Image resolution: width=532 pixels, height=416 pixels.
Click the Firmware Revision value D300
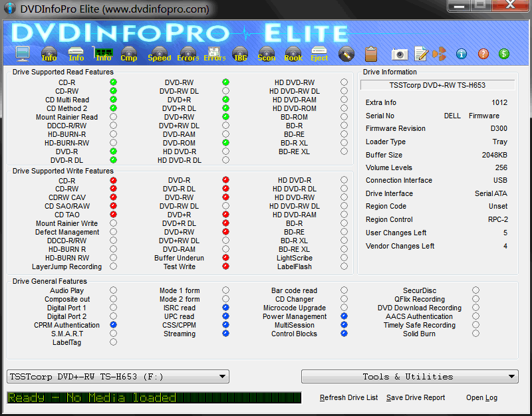[x=499, y=128]
